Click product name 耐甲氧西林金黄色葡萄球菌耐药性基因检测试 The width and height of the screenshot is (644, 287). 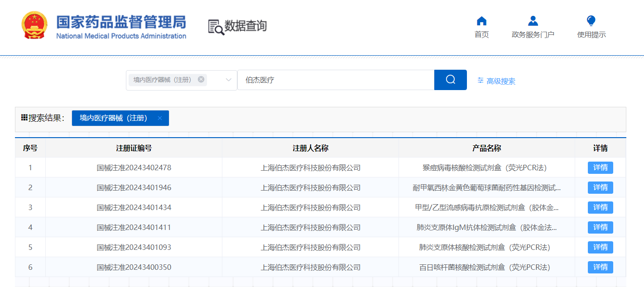(x=487, y=187)
